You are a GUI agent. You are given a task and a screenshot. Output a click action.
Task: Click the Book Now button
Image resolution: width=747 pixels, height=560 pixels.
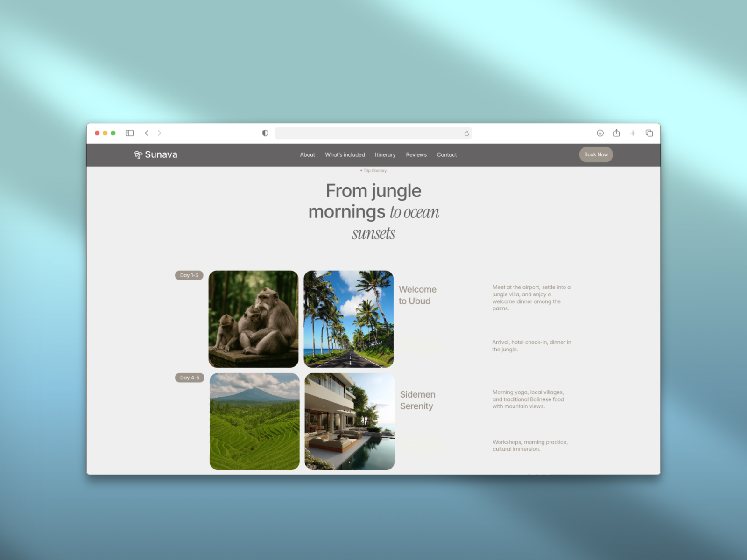tap(596, 154)
